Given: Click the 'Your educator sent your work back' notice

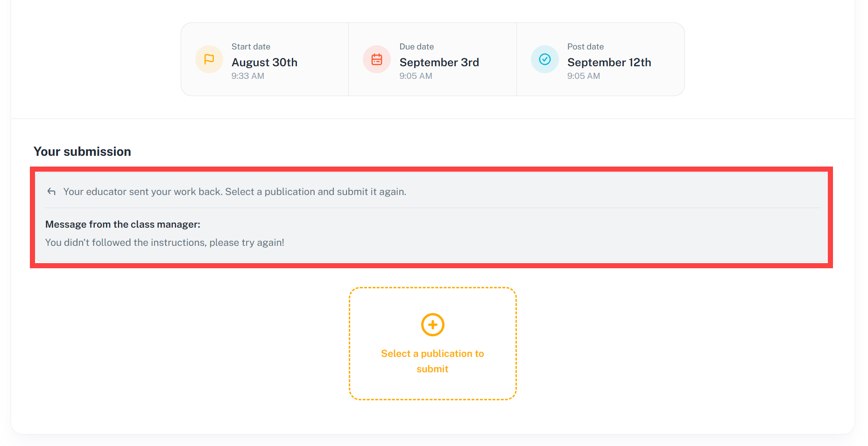Looking at the screenshot, I should 235,192.
